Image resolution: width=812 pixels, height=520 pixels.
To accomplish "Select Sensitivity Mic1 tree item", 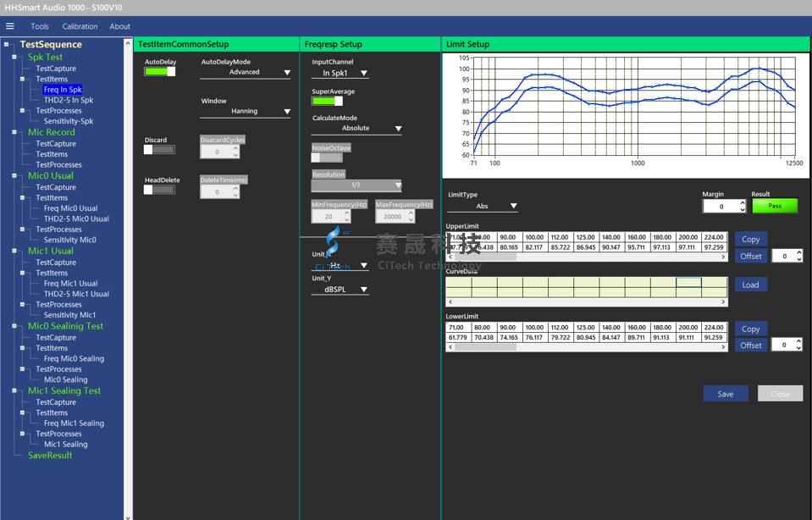I will [69, 315].
